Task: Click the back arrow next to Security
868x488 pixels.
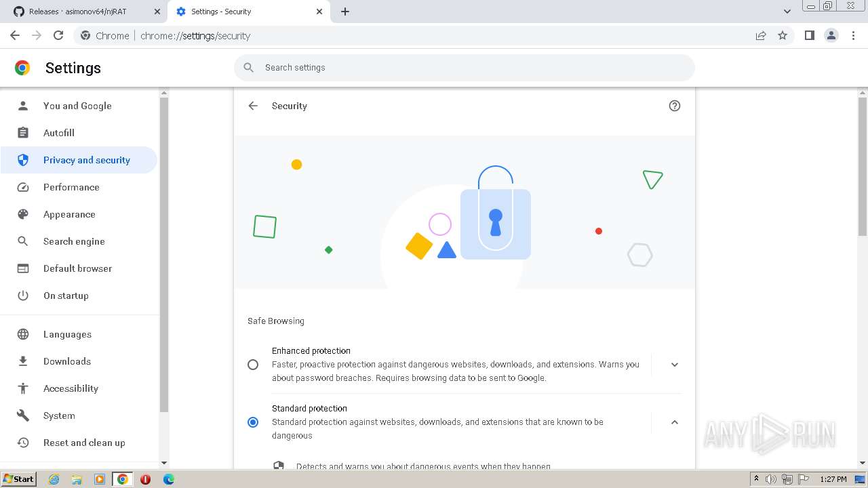Action: pos(253,106)
